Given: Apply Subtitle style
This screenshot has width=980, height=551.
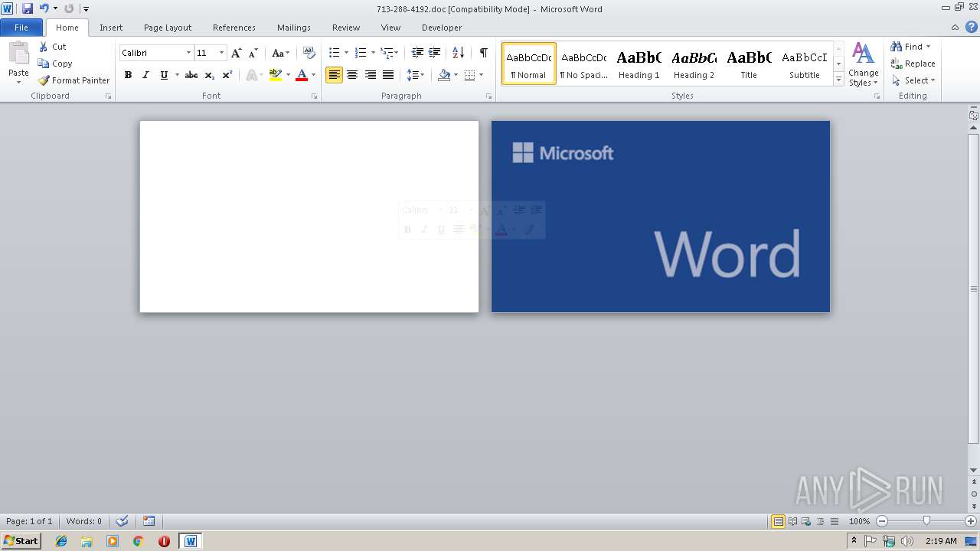Looking at the screenshot, I should (x=804, y=64).
